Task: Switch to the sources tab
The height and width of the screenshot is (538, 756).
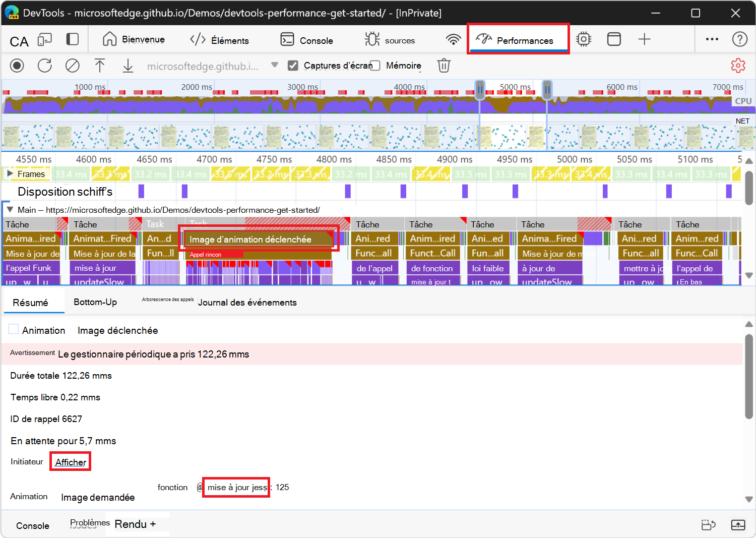Action: 390,40
